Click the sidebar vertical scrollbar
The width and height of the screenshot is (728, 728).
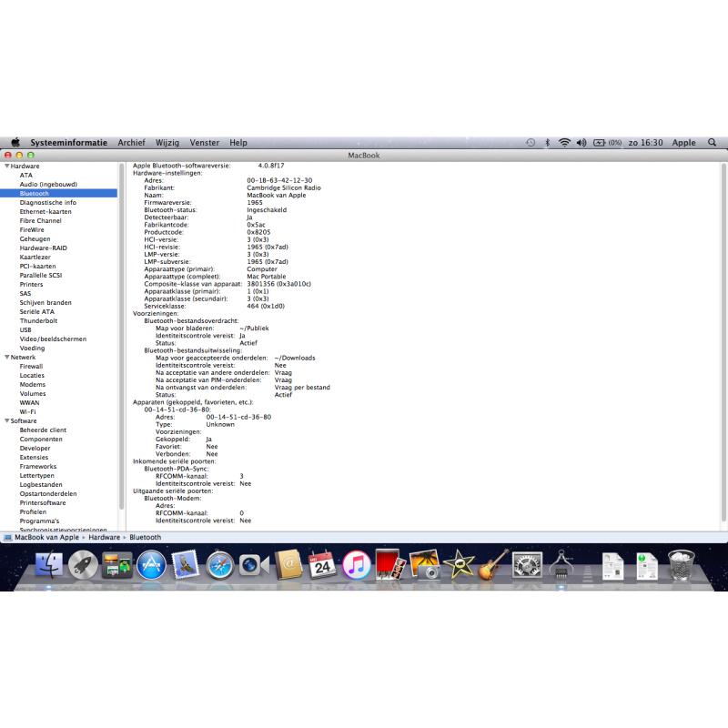pyautogui.click(x=122, y=337)
